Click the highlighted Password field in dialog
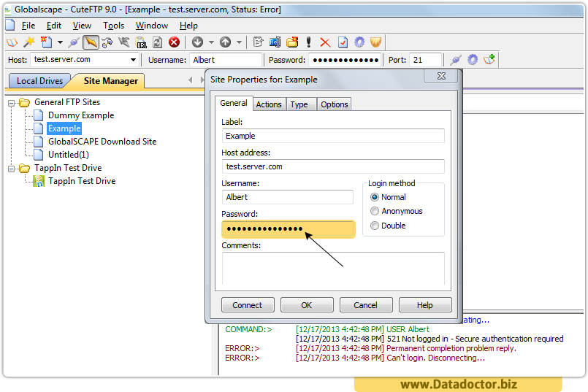This screenshot has height=392, width=588. tap(289, 228)
